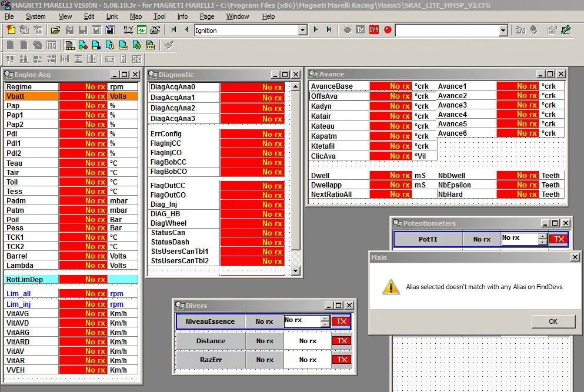Open the Help menu
Viewport: 584px width, 392px height.
pos(268,16)
